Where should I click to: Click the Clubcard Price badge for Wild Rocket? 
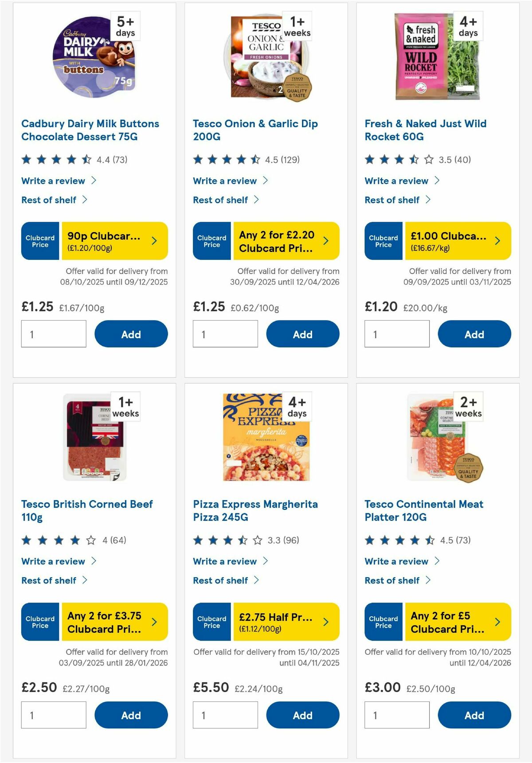[383, 241]
